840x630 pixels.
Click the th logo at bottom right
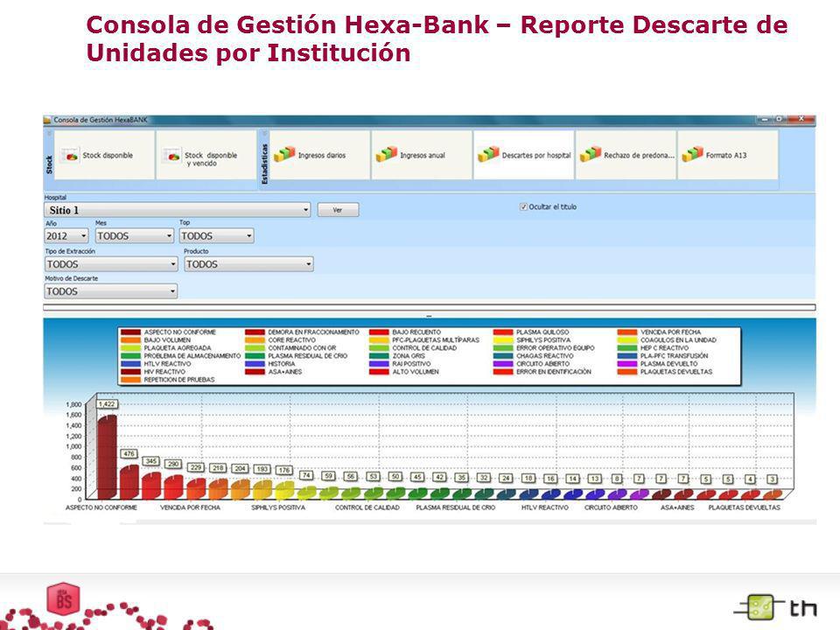(775, 607)
